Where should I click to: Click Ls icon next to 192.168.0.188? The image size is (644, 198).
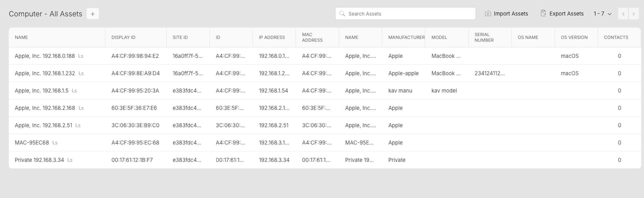(x=81, y=56)
